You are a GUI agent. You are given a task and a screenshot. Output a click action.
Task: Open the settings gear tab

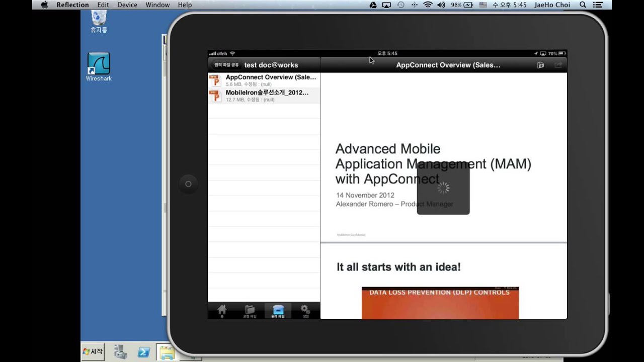[305, 311]
